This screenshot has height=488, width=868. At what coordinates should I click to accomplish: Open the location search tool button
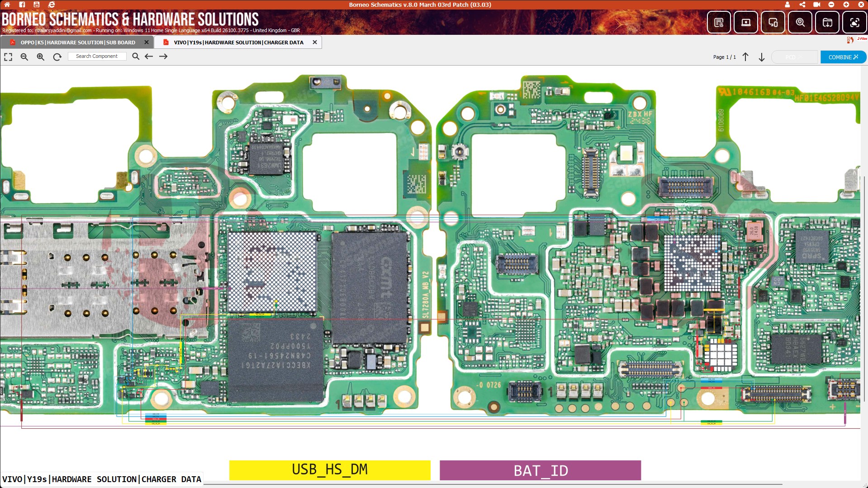coord(800,23)
